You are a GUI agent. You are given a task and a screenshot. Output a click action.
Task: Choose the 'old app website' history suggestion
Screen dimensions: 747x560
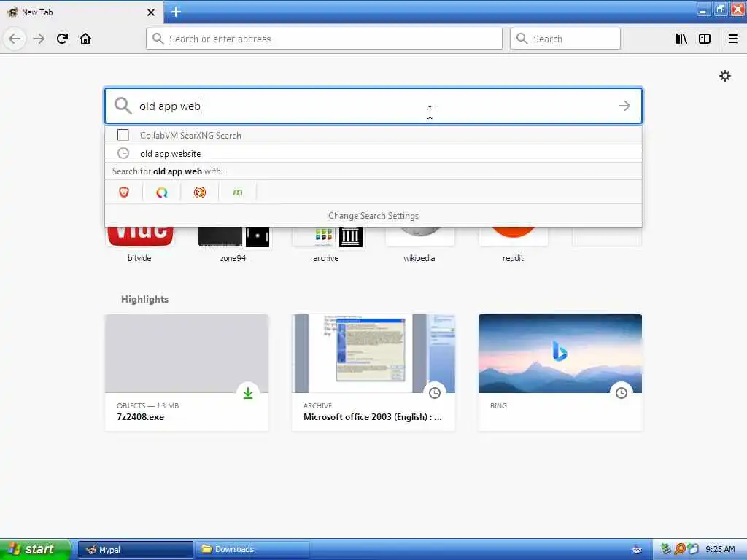click(x=373, y=153)
